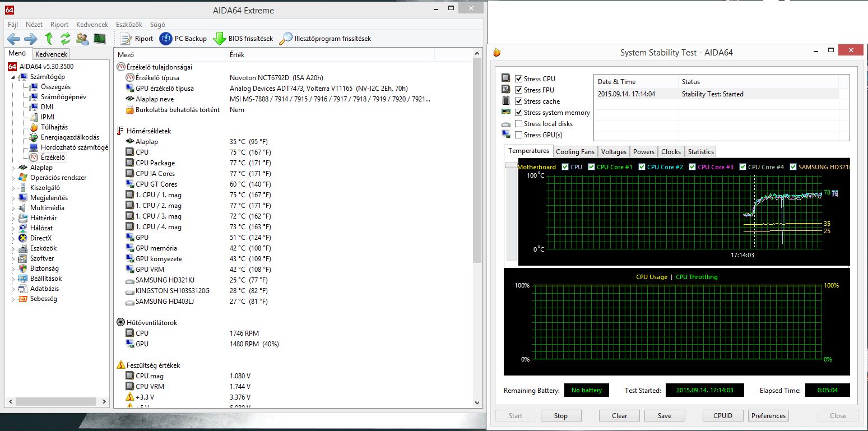868x431 pixels.
Task: Enable Stress GPU(s) checkbox
Action: point(518,135)
